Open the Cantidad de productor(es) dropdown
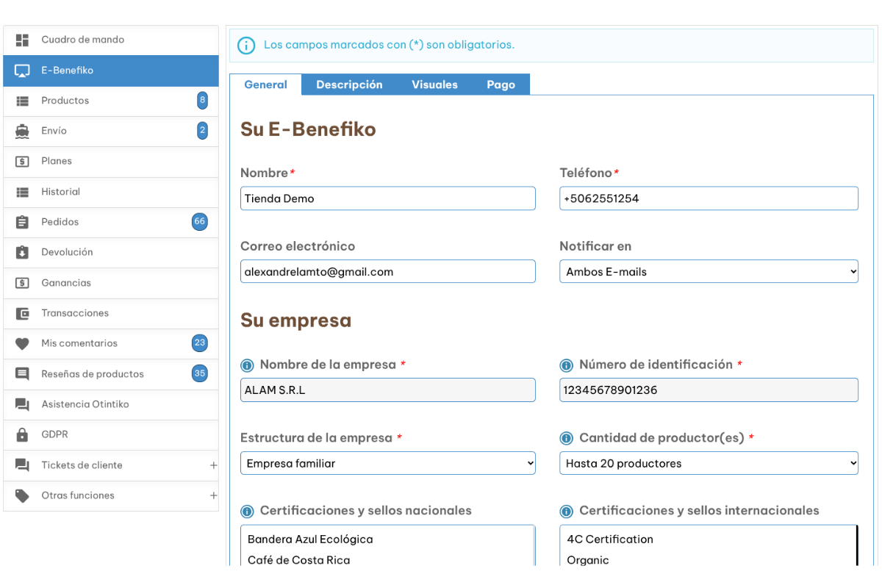 (x=709, y=464)
